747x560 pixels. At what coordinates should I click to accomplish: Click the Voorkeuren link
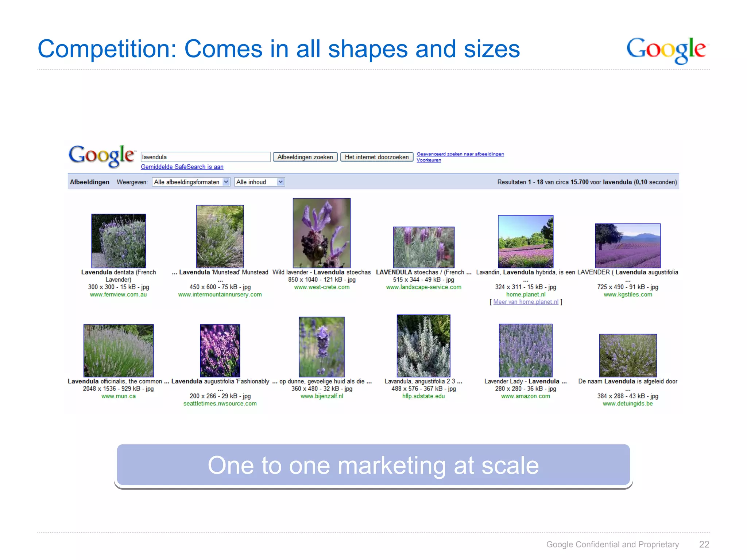coord(429,160)
